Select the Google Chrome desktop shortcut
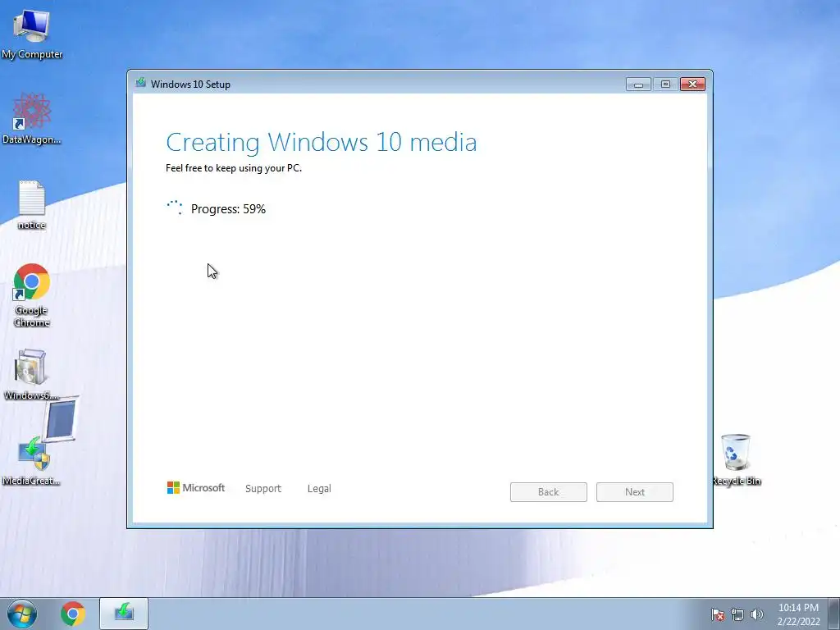Image resolution: width=840 pixels, height=630 pixels. [32, 294]
